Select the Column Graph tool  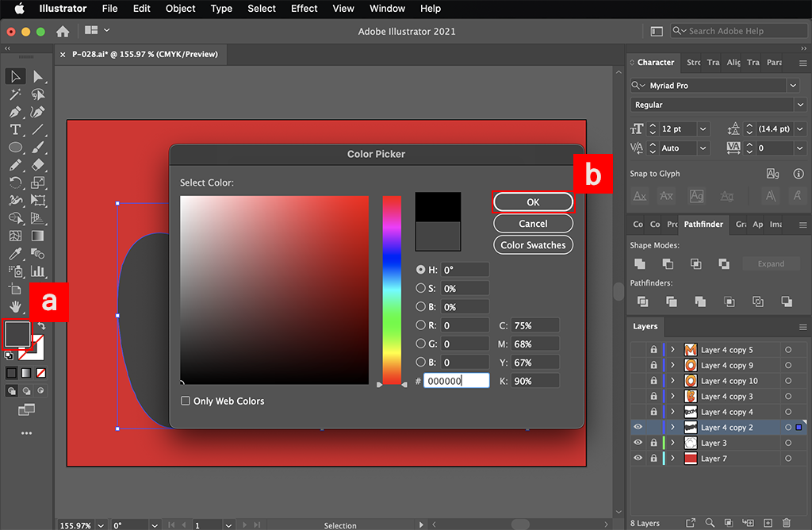click(x=38, y=271)
